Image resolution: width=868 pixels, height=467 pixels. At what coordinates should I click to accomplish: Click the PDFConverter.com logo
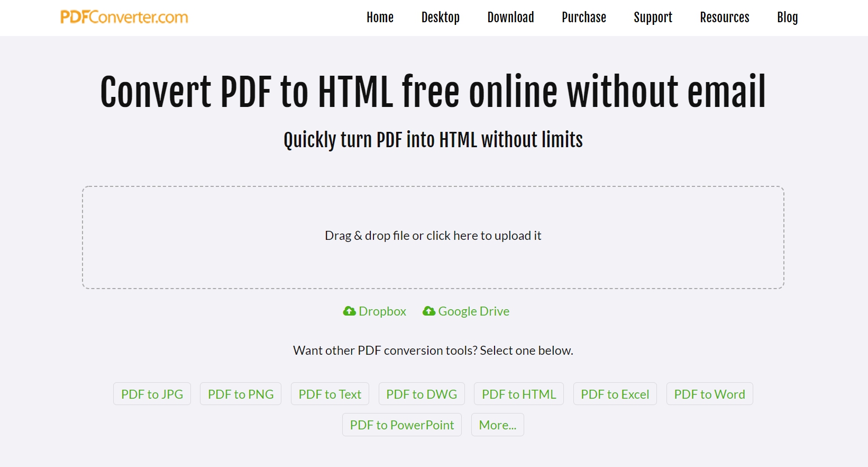pos(124,17)
